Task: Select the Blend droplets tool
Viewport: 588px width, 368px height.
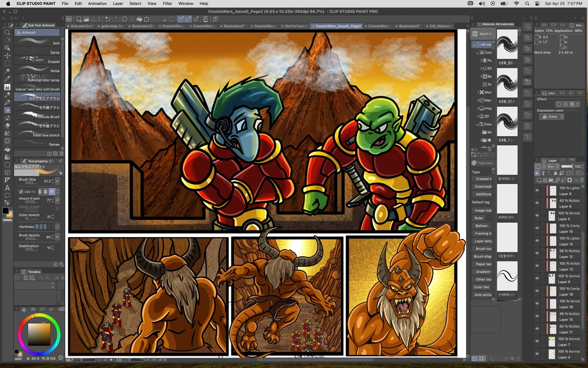Action: tap(7, 133)
